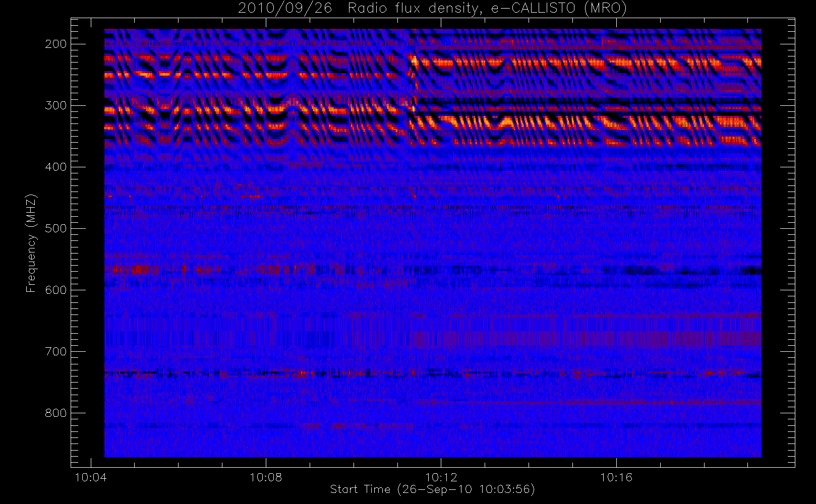The height and width of the screenshot is (504, 816).
Task: Click the plot title '2010/09/26 Radio flux density'
Action: 432,9
